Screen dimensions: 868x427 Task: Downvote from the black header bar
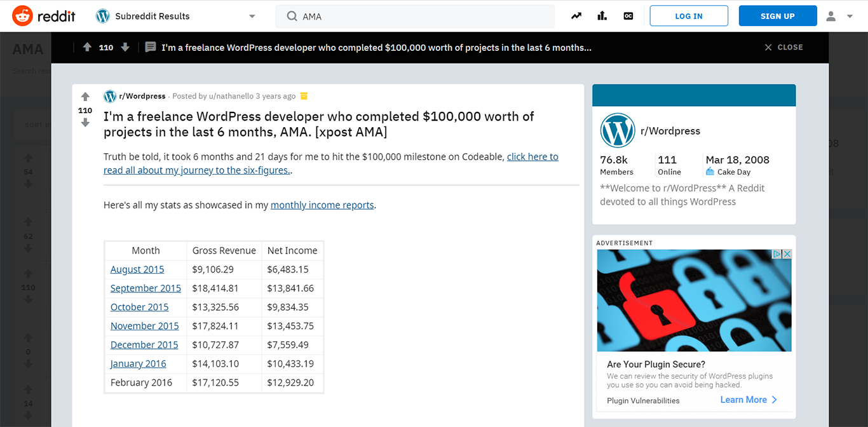click(x=125, y=47)
